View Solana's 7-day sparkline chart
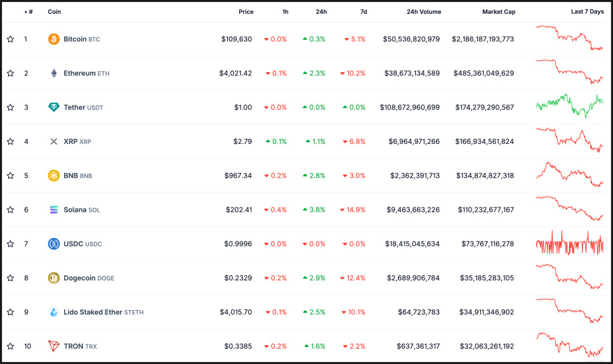Image resolution: width=613 pixels, height=364 pixels. tap(570, 208)
